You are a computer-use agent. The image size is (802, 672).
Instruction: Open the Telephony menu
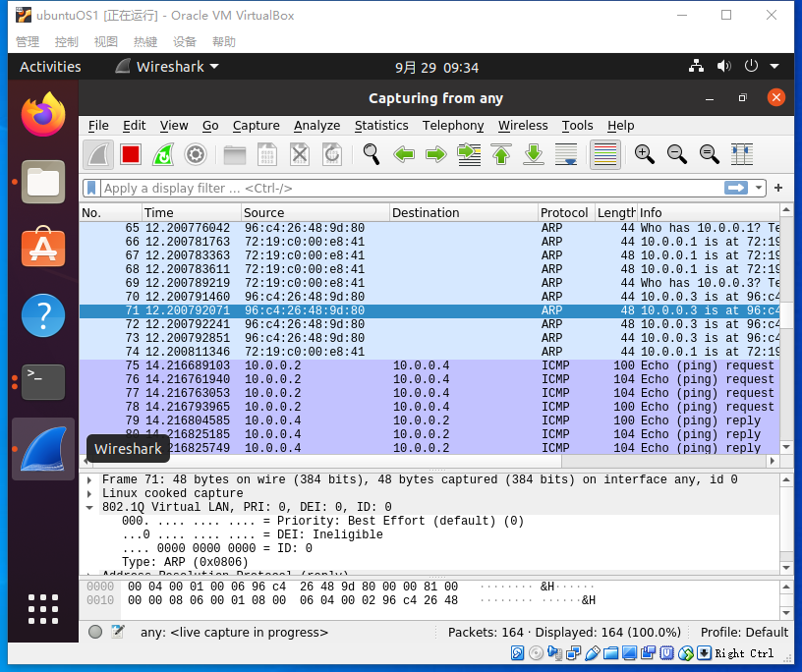(453, 126)
